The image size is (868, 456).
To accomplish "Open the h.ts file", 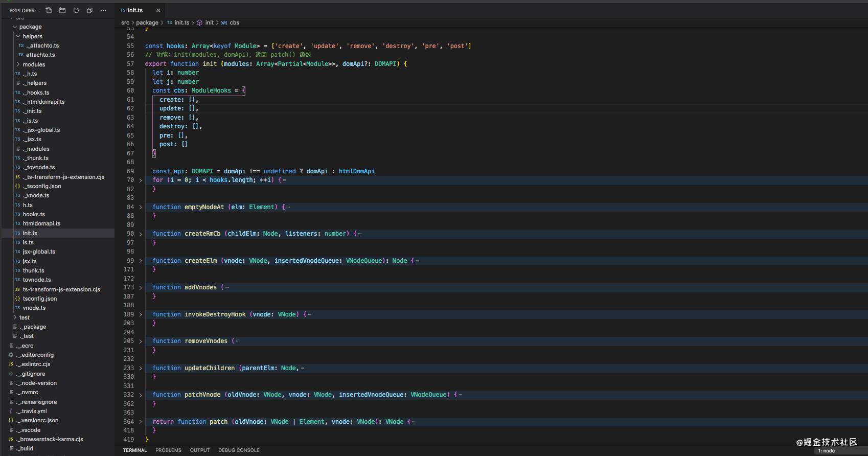I will click(x=28, y=205).
